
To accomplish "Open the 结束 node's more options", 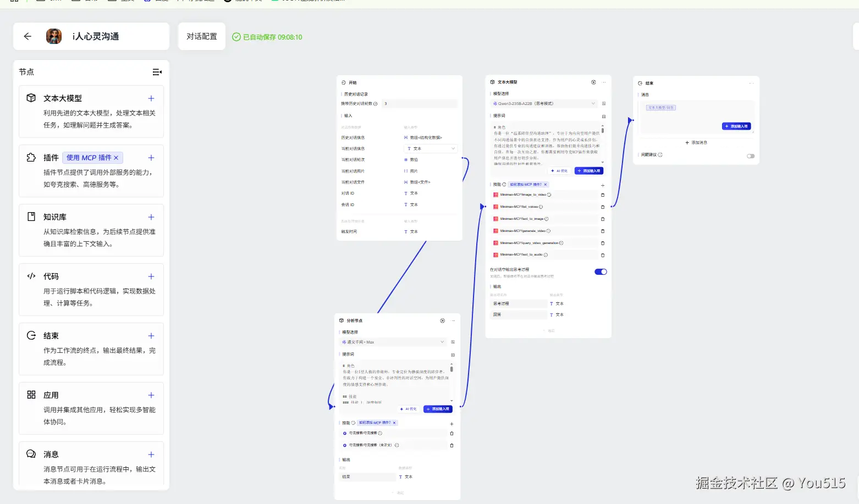I will pyautogui.click(x=751, y=83).
